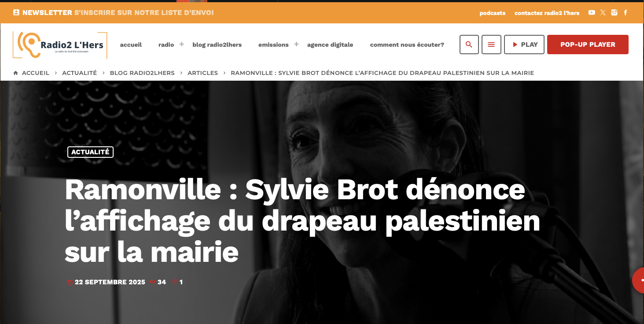This screenshot has width=644, height=324.
Task: Open the POP-UP PLAYER button
Action: click(588, 45)
